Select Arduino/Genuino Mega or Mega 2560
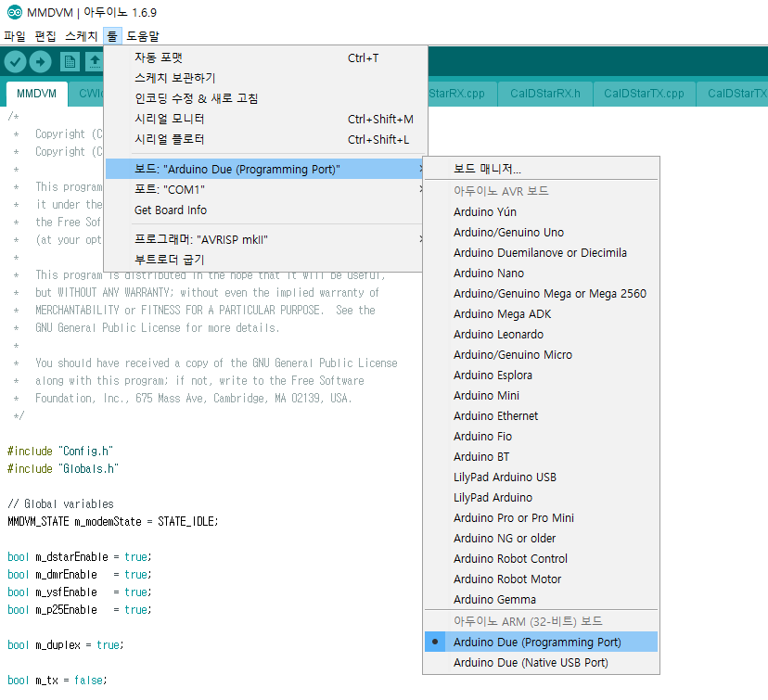 click(541, 294)
